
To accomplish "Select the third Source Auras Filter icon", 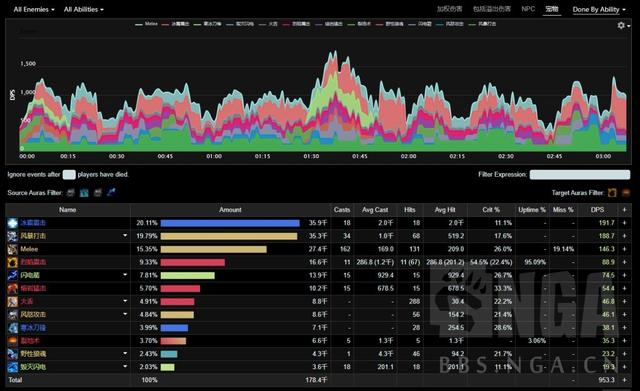I will click(98, 193).
